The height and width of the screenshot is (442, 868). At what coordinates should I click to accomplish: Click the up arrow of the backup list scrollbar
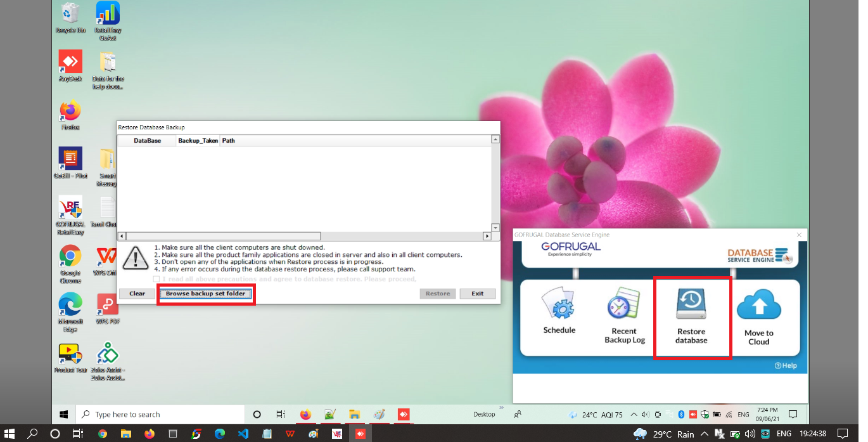point(495,140)
